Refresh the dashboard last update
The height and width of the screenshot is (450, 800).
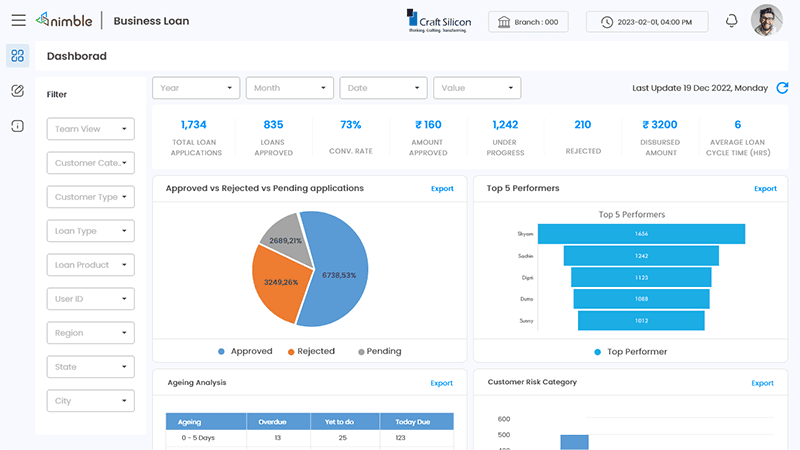(x=782, y=88)
